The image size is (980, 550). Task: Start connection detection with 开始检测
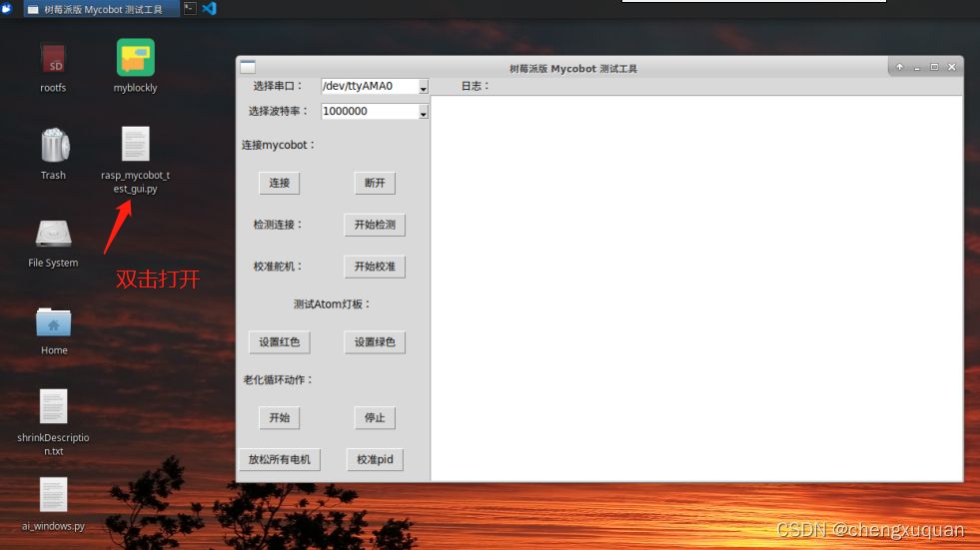click(x=375, y=225)
